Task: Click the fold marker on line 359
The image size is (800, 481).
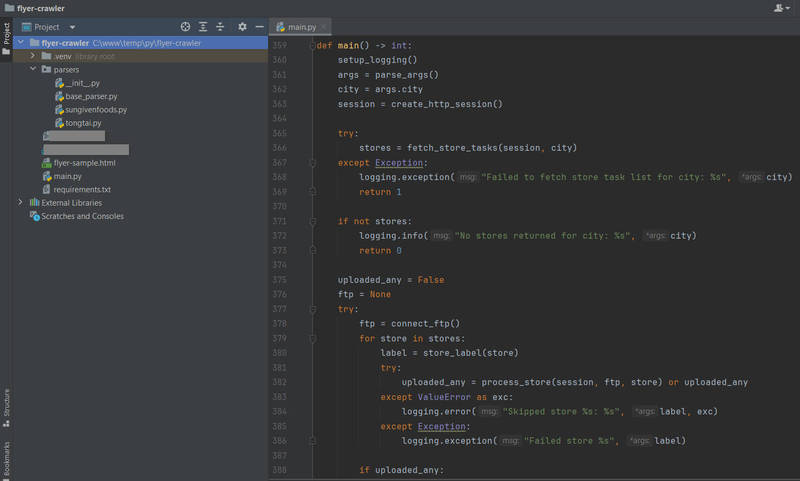Action: pyautogui.click(x=312, y=45)
